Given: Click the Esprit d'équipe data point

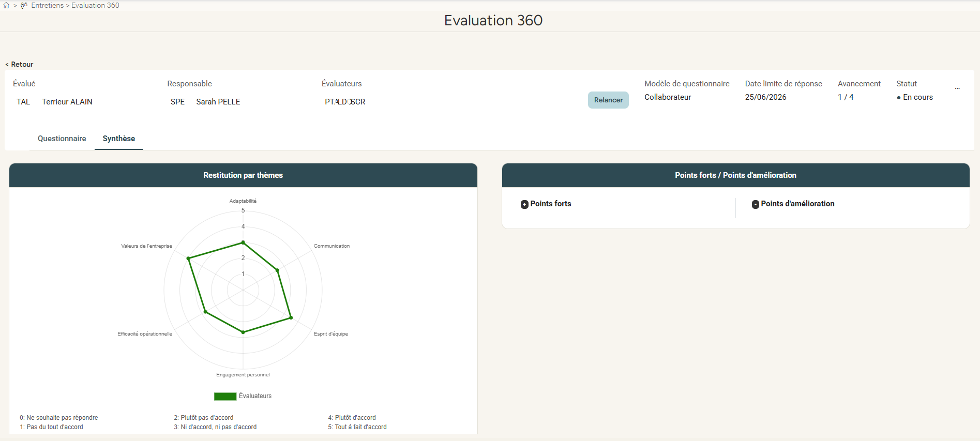Looking at the screenshot, I should 291,317.
